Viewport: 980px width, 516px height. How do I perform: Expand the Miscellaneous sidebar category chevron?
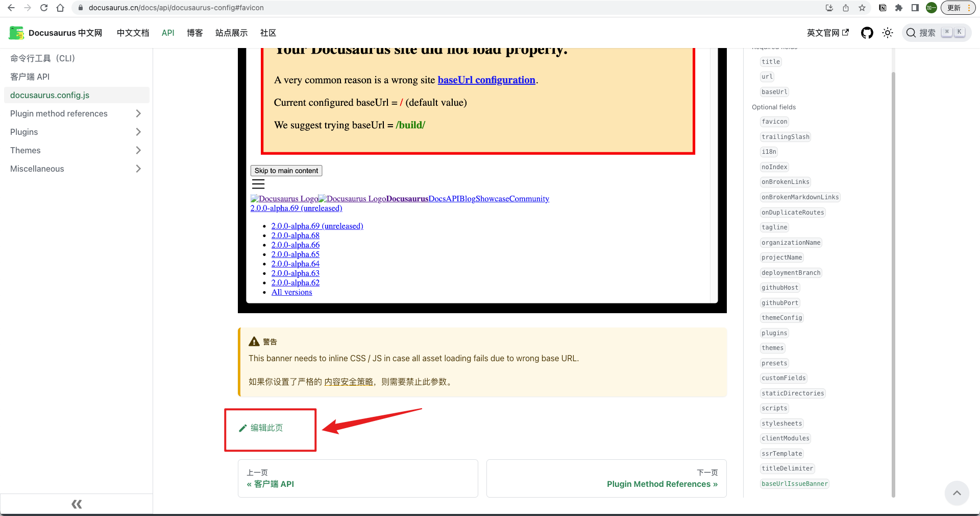click(x=138, y=169)
